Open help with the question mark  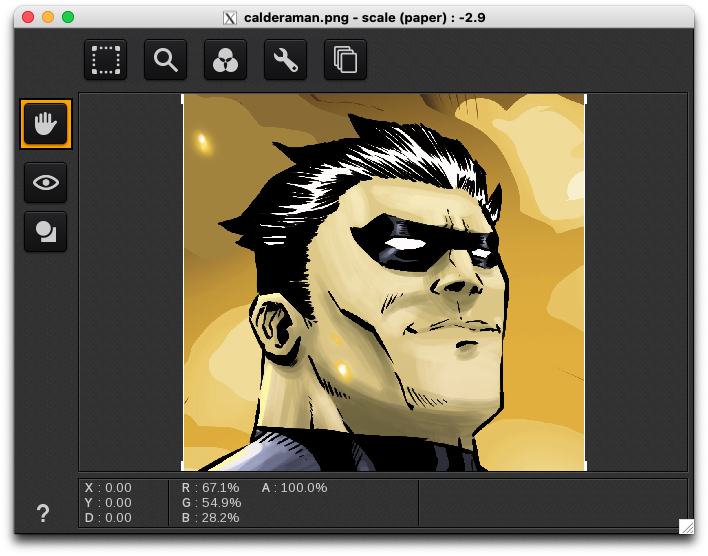(43, 514)
